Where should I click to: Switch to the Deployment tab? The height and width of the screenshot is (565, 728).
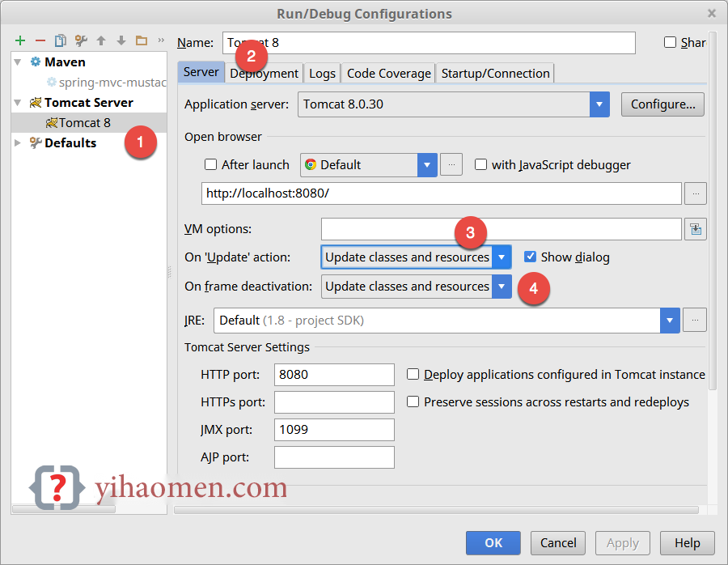coord(265,74)
